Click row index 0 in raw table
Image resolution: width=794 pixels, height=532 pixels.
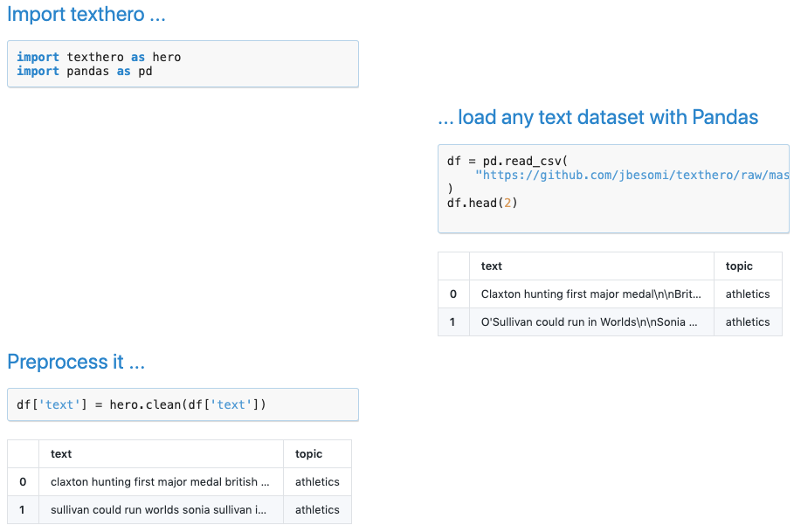click(453, 294)
